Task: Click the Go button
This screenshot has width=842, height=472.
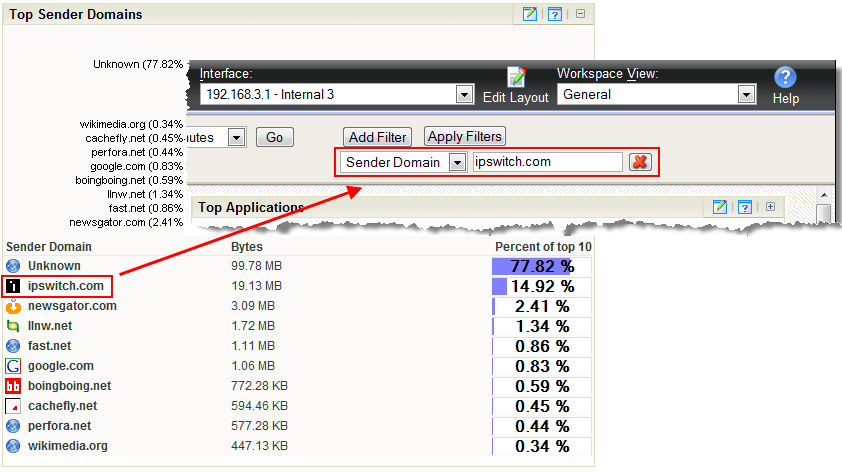Action: [x=274, y=137]
